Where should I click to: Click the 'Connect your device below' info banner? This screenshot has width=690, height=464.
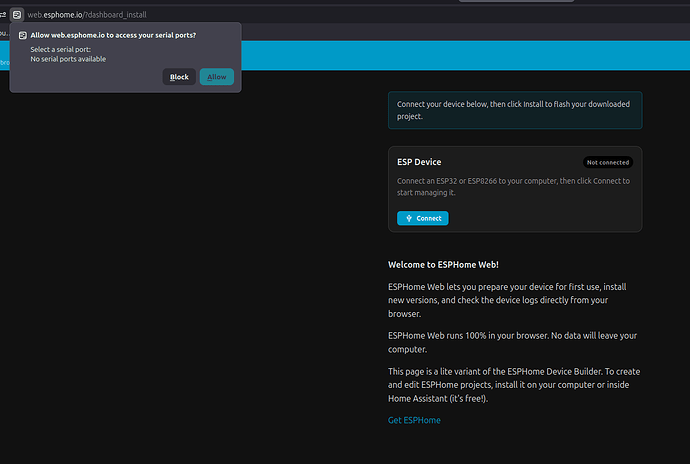[515, 110]
